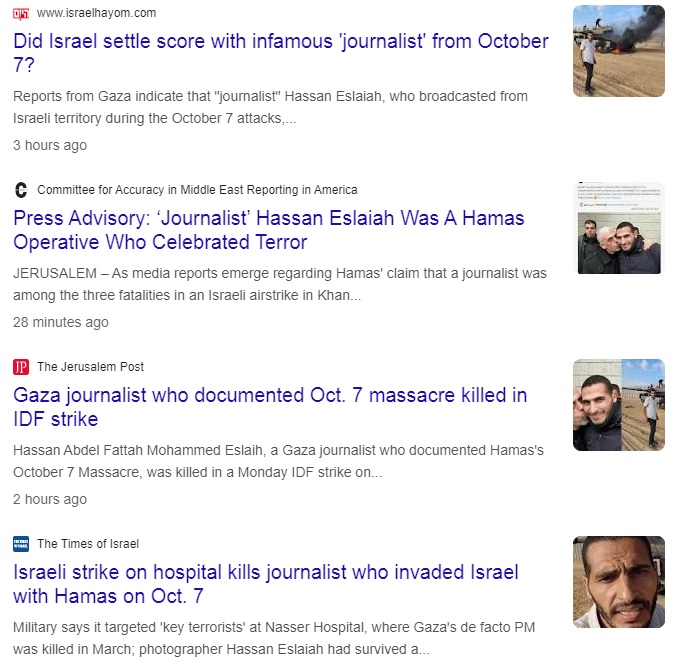Screen dimensions: 685x665
Task: Click the Times of Israel article thumbnail
Action: 619,582
